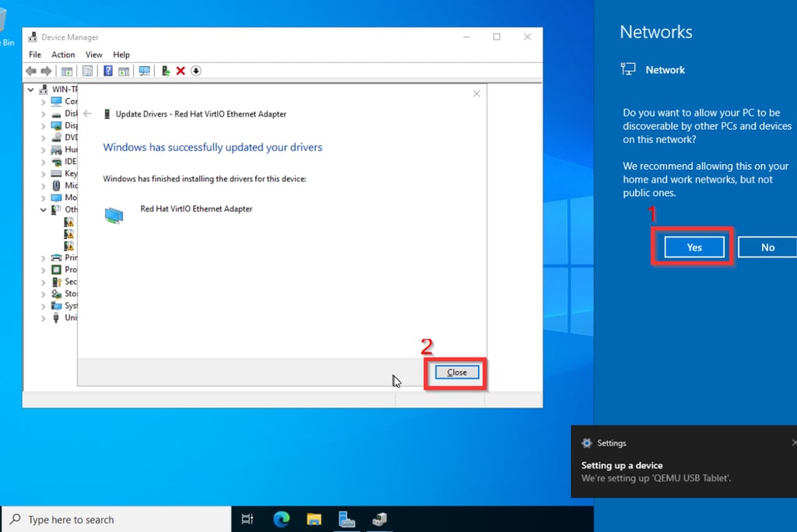This screenshot has width=797, height=532.
Task: Open the File menu in Device Manager
Action: (x=35, y=54)
